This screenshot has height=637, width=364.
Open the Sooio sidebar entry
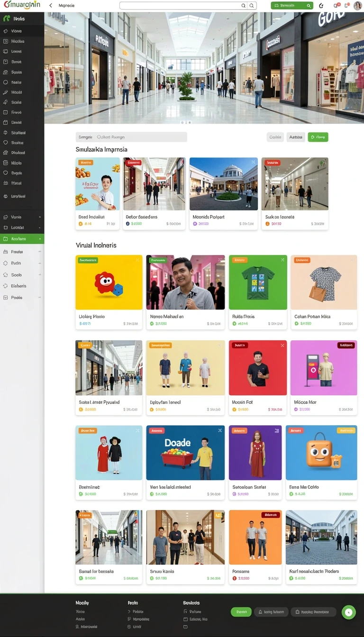22,275
